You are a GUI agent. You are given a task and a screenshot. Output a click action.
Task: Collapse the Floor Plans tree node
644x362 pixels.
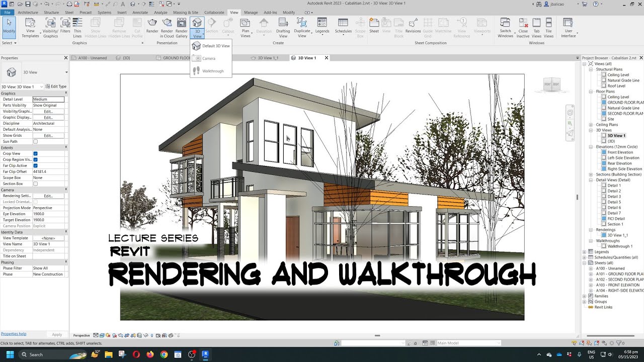(x=590, y=92)
